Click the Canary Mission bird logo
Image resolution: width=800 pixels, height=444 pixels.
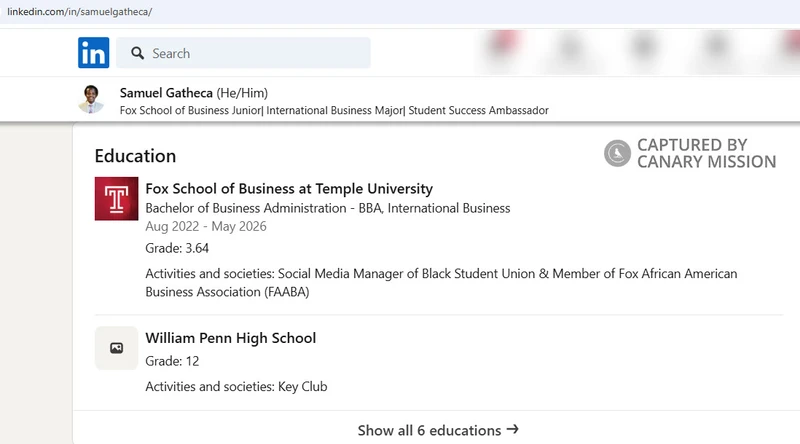click(x=618, y=153)
